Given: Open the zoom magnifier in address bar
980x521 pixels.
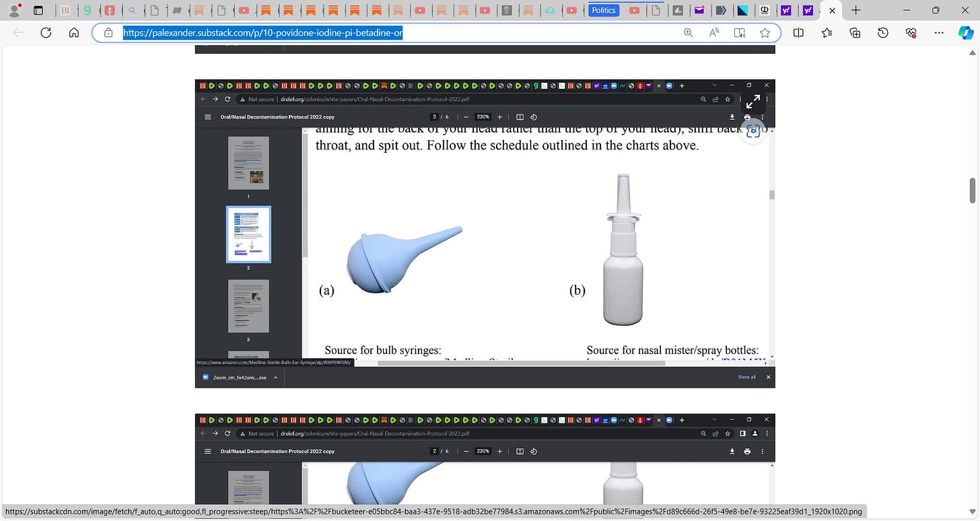Looking at the screenshot, I should point(688,32).
